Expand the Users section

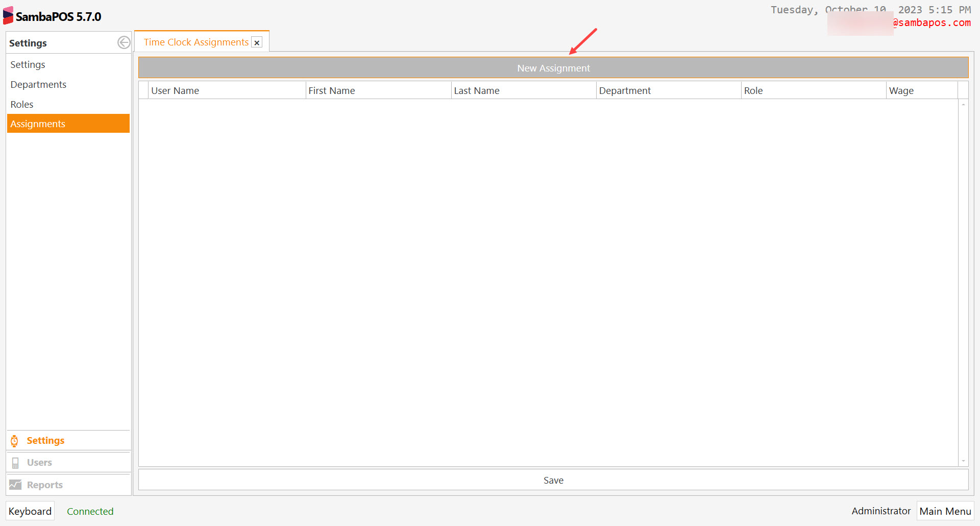pos(39,463)
